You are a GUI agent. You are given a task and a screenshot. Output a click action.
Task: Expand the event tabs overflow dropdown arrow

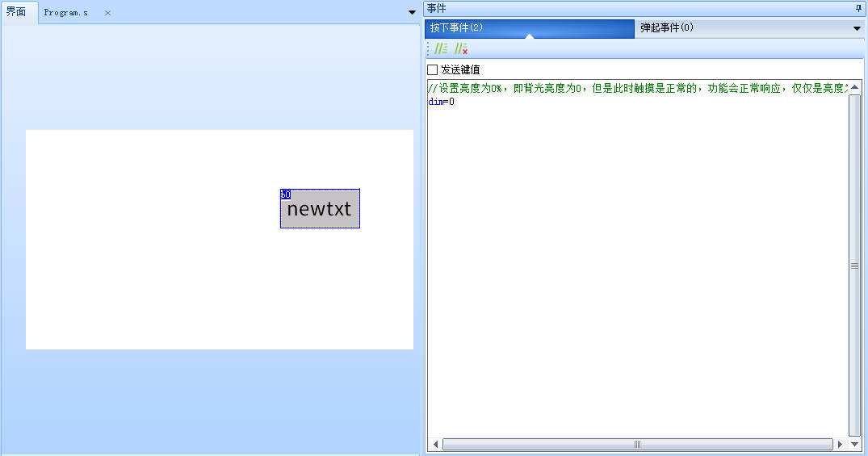click(857, 28)
